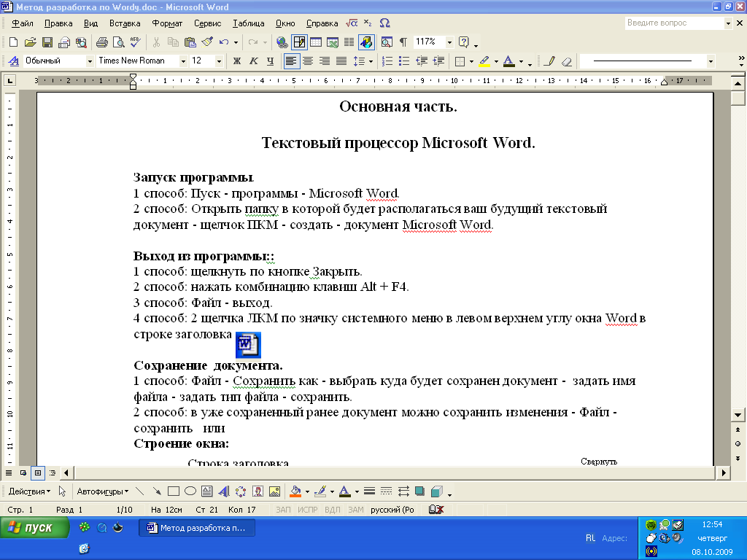Click the Open file folder icon

(30, 42)
